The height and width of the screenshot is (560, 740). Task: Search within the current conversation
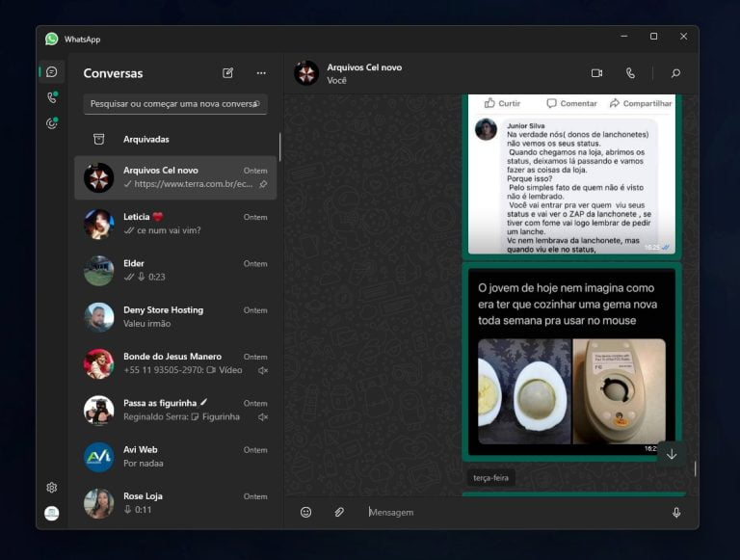pos(675,73)
